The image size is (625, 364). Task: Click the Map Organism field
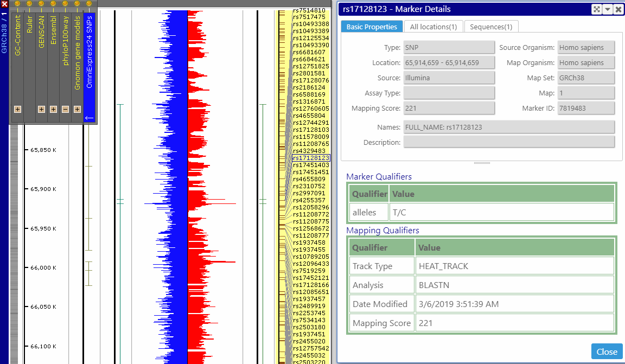[586, 62]
